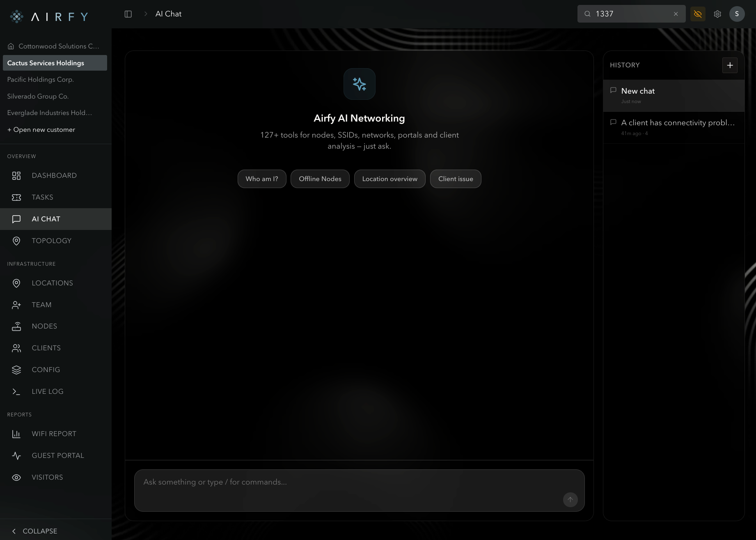Open the user avatar S menu
The width and height of the screenshot is (756, 540).
click(737, 14)
